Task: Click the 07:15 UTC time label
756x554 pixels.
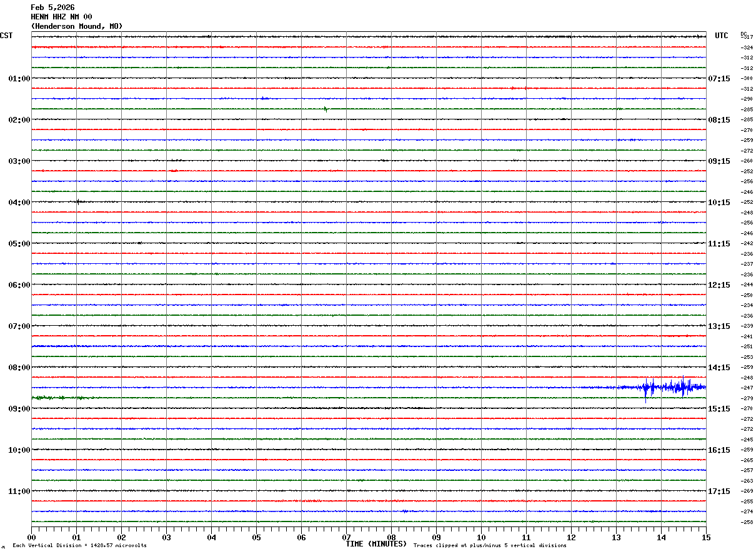Action: (x=719, y=79)
